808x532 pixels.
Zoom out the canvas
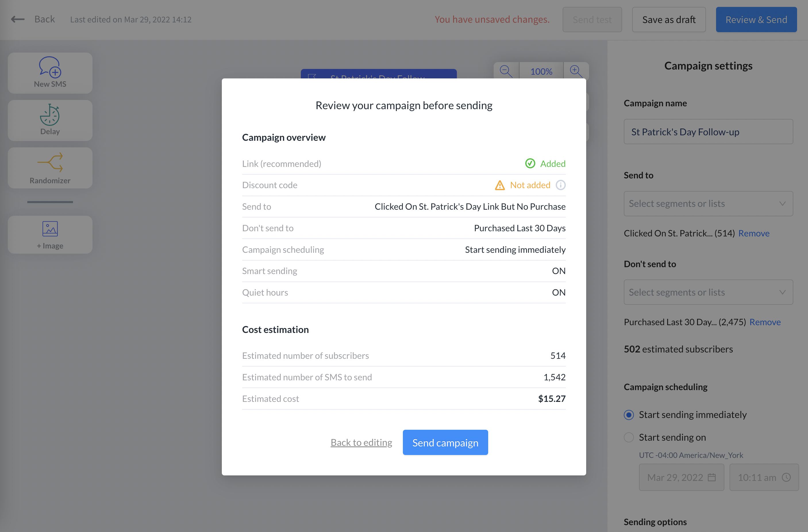coord(506,71)
